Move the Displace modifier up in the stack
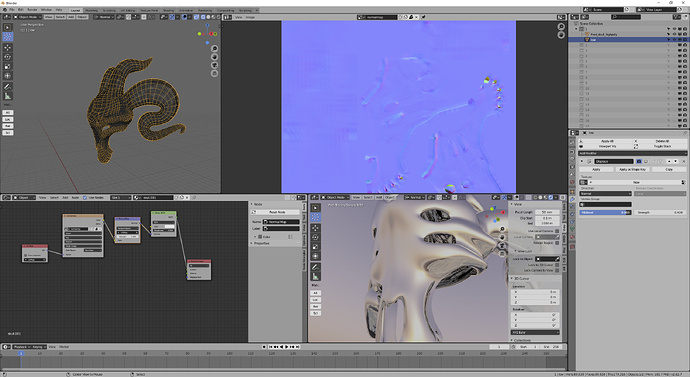 (x=669, y=161)
